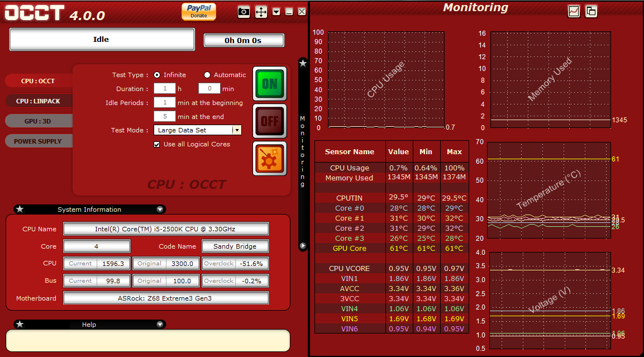Click the Temperature graph

(548, 190)
